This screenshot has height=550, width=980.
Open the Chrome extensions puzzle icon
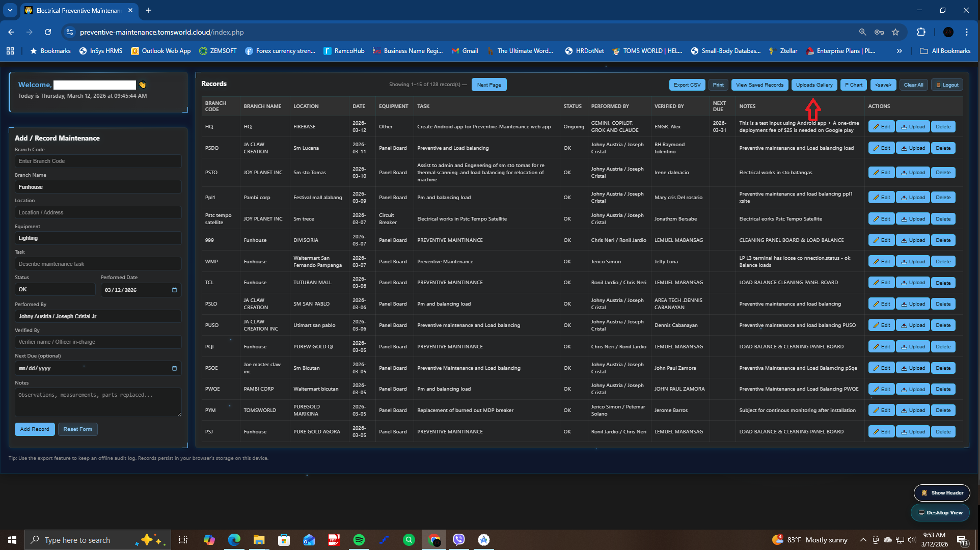point(921,32)
